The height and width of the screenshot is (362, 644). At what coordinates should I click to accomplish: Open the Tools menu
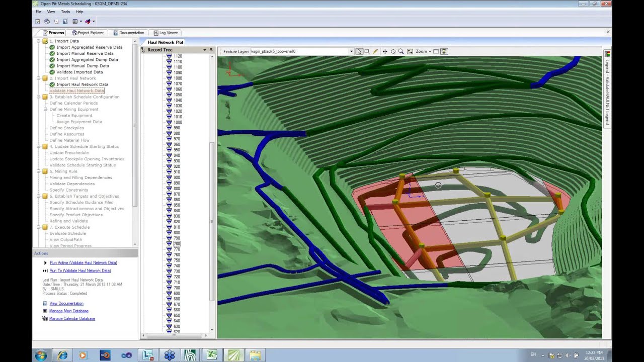(x=65, y=12)
